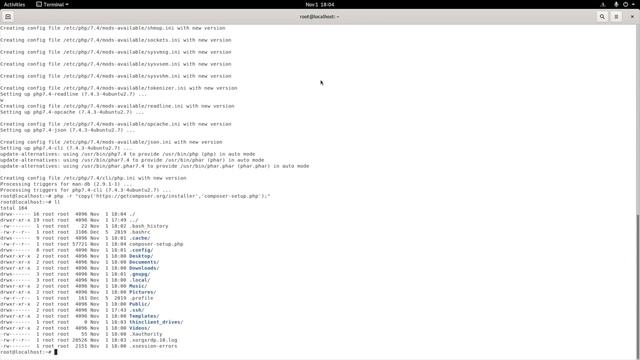Open the clock and calendar panel
The height and width of the screenshot is (360, 640).
pos(320,4)
